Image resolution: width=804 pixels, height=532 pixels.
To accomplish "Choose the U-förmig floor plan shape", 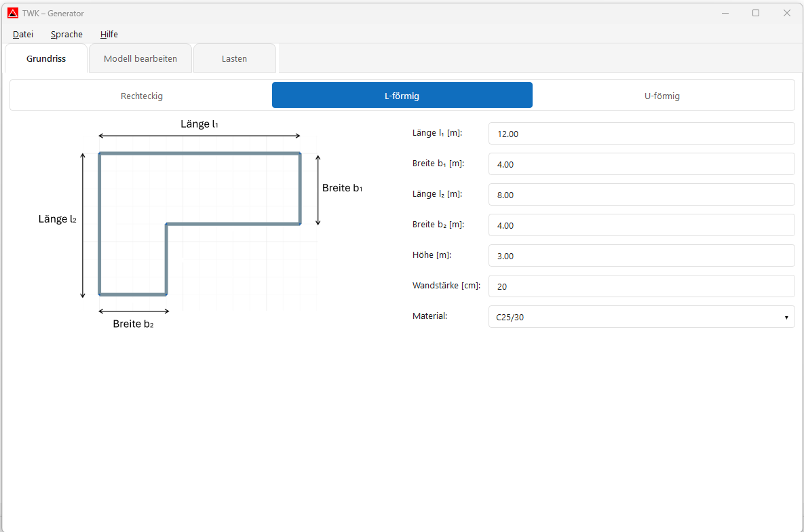I will 662,96.
